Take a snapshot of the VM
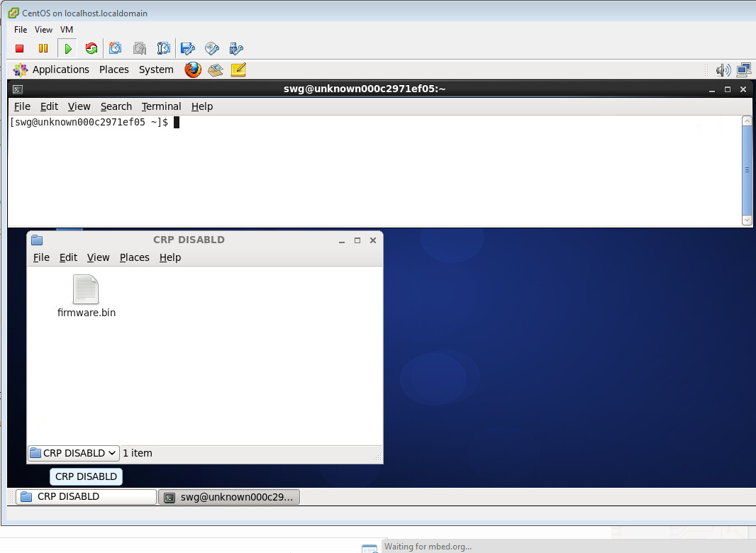 click(x=116, y=49)
